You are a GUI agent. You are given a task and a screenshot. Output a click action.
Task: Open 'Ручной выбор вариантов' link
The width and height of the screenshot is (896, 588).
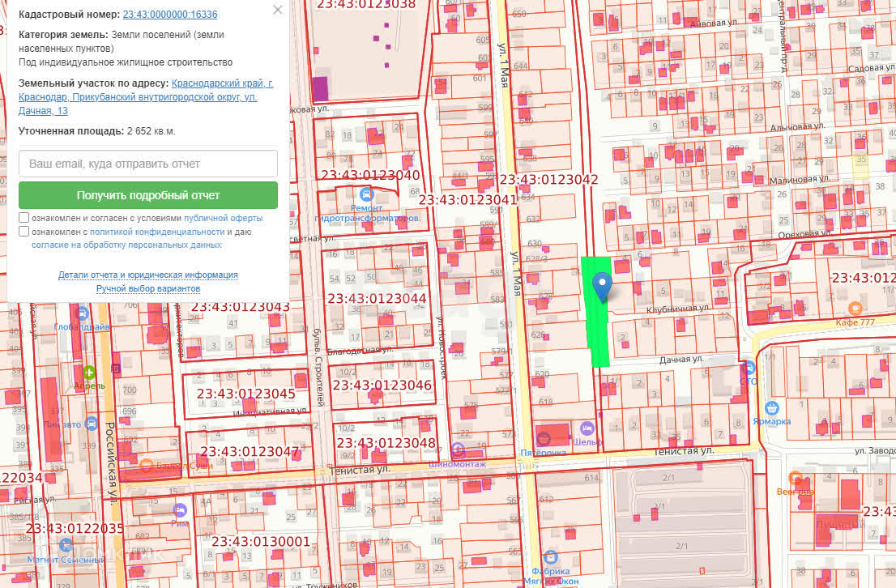tap(148, 288)
